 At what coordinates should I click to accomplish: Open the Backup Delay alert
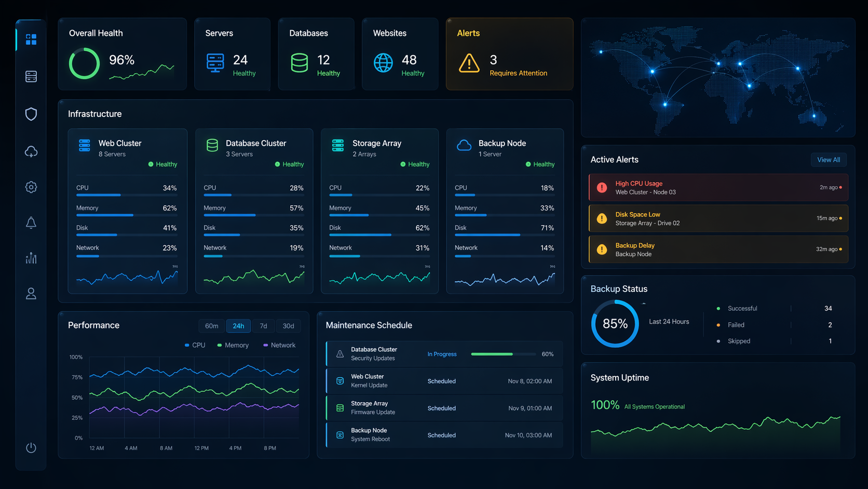[718, 249]
